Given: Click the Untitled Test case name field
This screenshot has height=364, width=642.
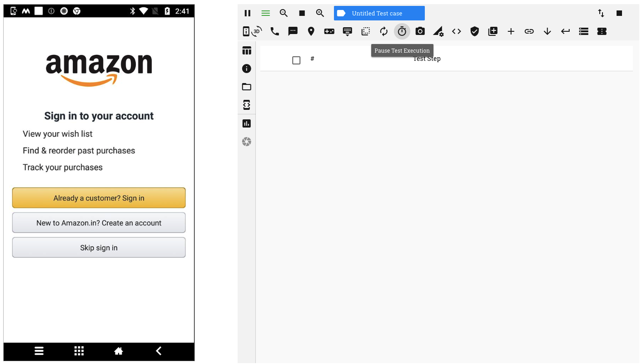Looking at the screenshot, I should pyautogui.click(x=379, y=13).
